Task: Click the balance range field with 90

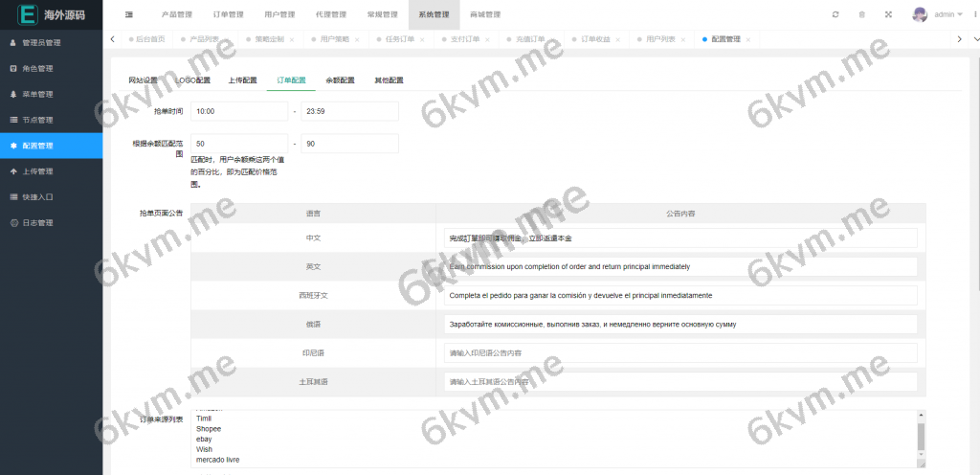Action: tap(349, 143)
